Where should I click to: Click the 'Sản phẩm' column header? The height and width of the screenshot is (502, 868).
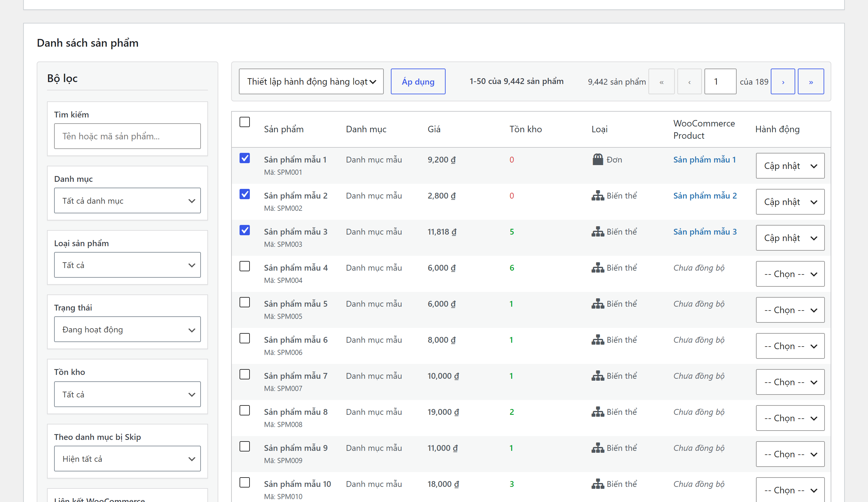pos(284,129)
